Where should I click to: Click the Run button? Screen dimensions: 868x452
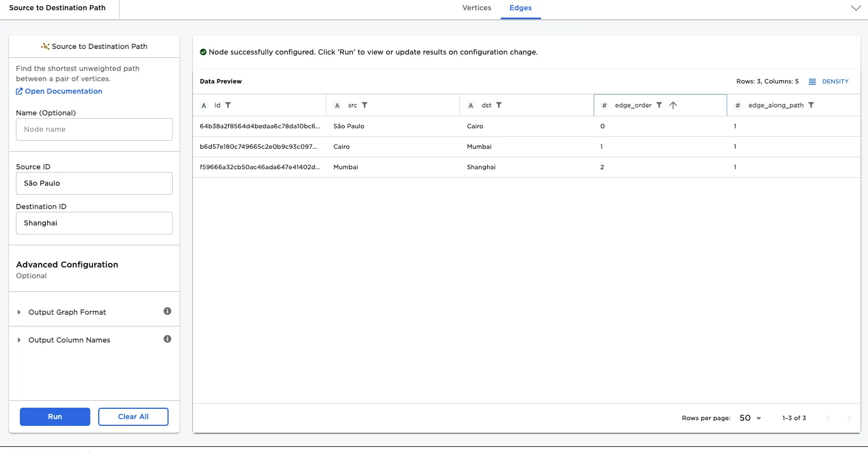[54, 416]
